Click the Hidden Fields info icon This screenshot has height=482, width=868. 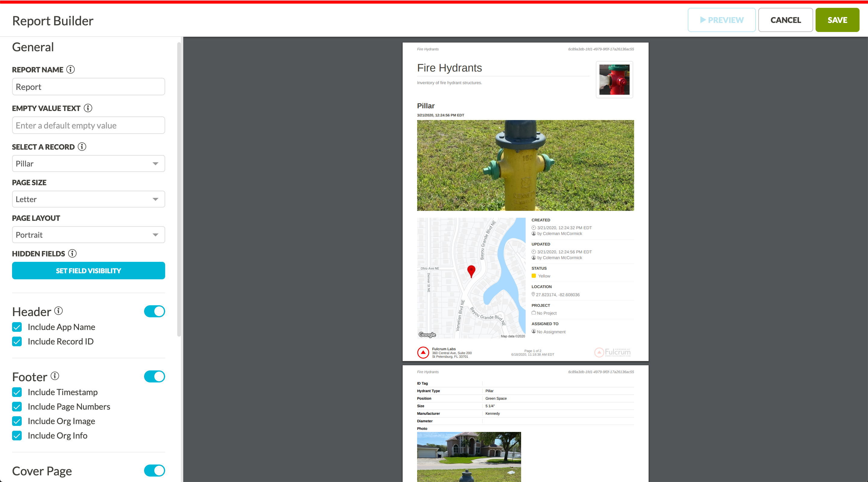coord(72,253)
